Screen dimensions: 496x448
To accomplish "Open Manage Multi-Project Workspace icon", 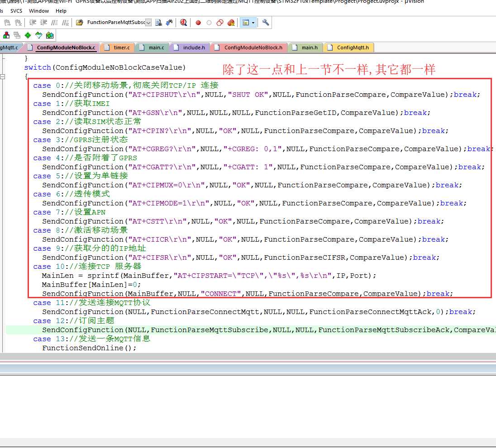I will (x=17, y=35).
